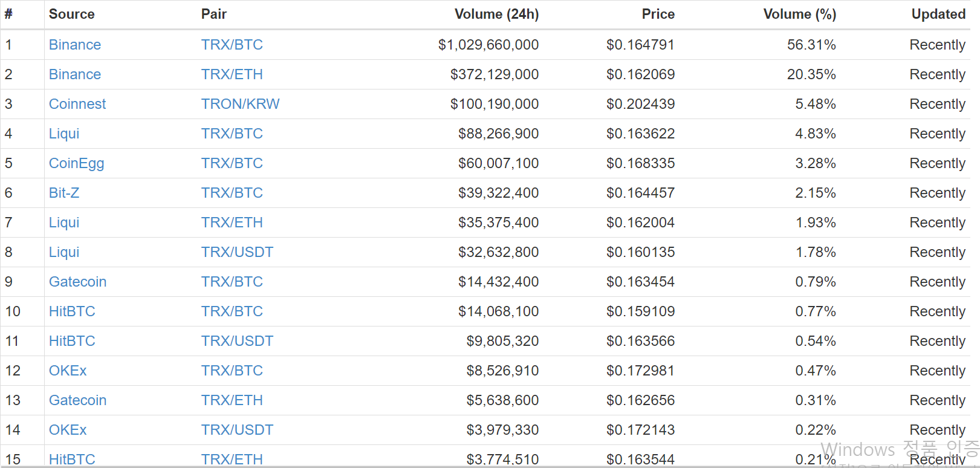The height and width of the screenshot is (468, 980).
Task: Select the $88,266,900 volume cell
Action: (499, 134)
